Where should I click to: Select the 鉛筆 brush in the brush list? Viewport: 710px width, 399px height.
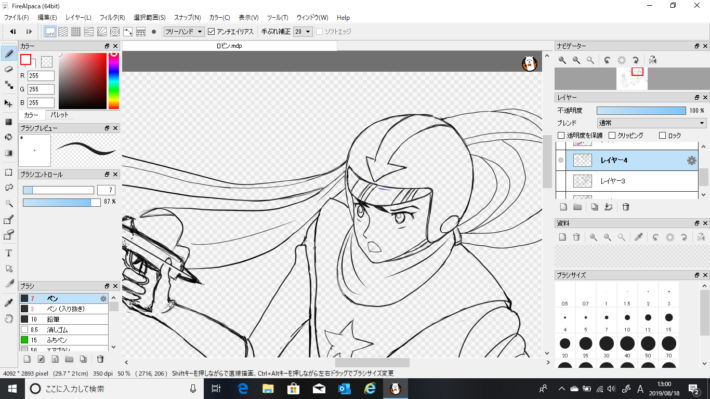click(x=64, y=319)
